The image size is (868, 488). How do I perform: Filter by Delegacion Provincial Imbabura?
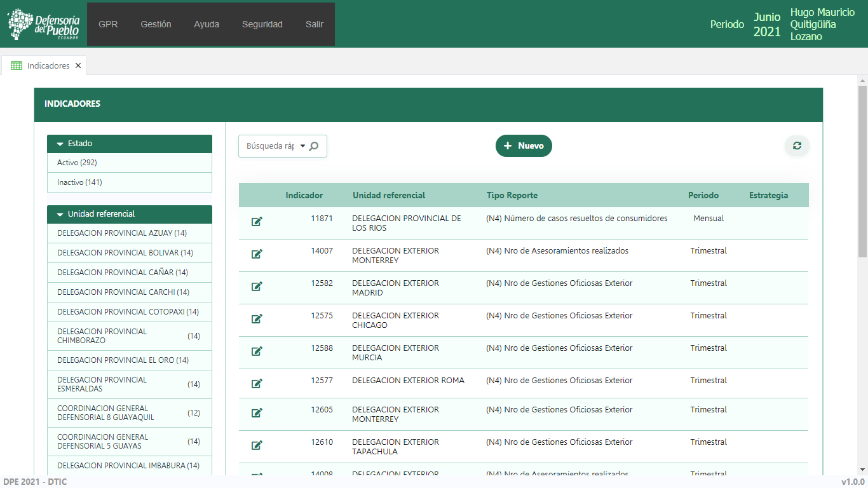click(x=130, y=466)
